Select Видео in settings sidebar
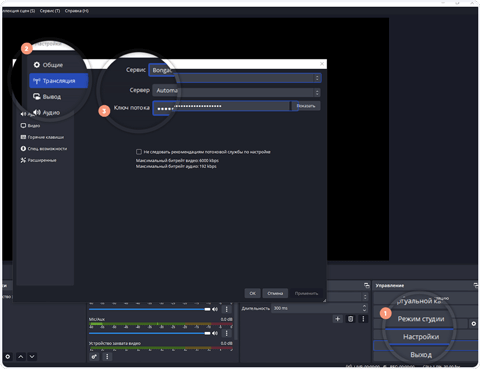The width and height of the screenshot is (480, 369). coord(34,126)
